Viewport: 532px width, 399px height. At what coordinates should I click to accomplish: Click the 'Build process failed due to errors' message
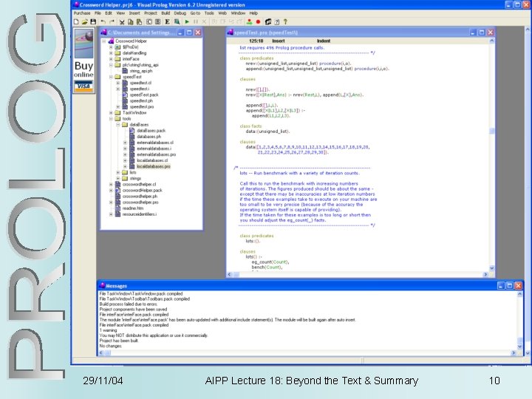pos(129,304)
